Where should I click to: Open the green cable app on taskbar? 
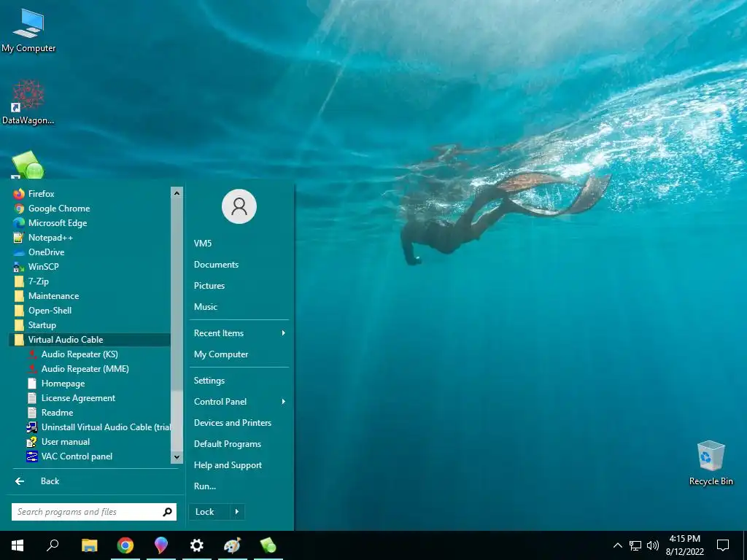[268, 545]
